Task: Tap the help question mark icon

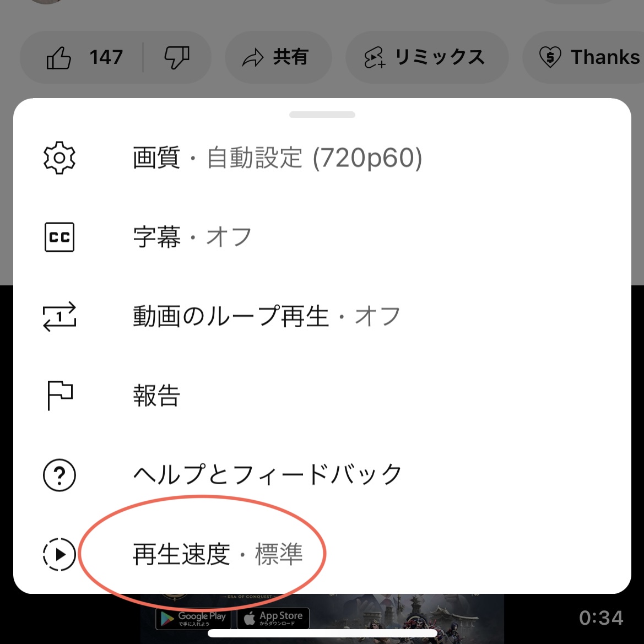Action: [59, 475]
